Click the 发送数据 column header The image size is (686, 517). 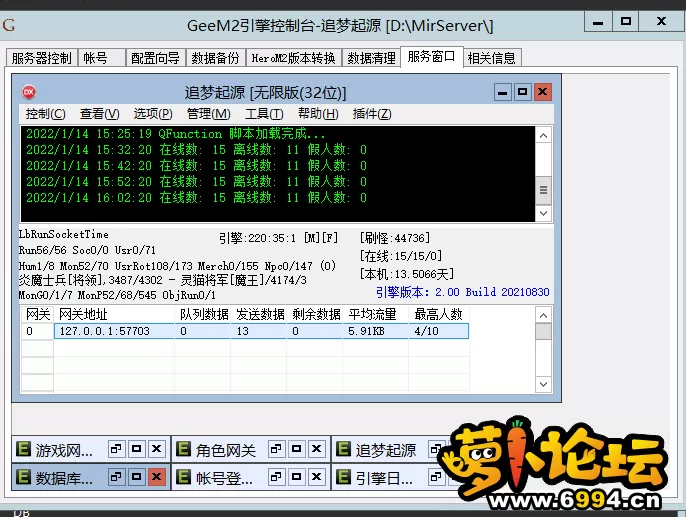259,314
